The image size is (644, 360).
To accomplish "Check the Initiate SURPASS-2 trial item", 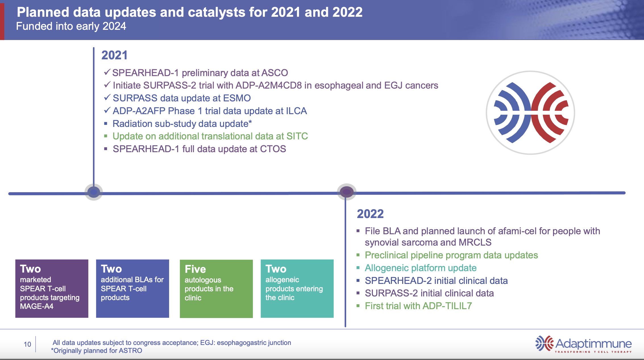I will pos(107,85).
